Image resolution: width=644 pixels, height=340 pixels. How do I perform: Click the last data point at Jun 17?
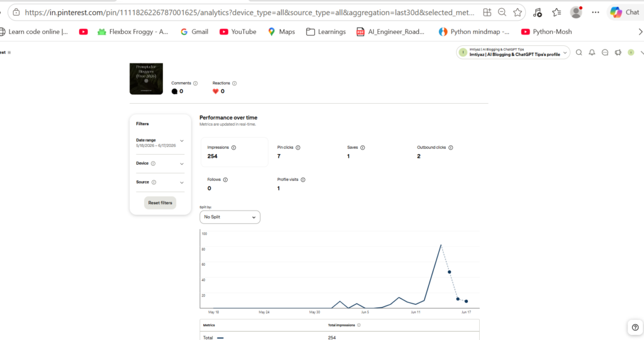pos(466,302)
